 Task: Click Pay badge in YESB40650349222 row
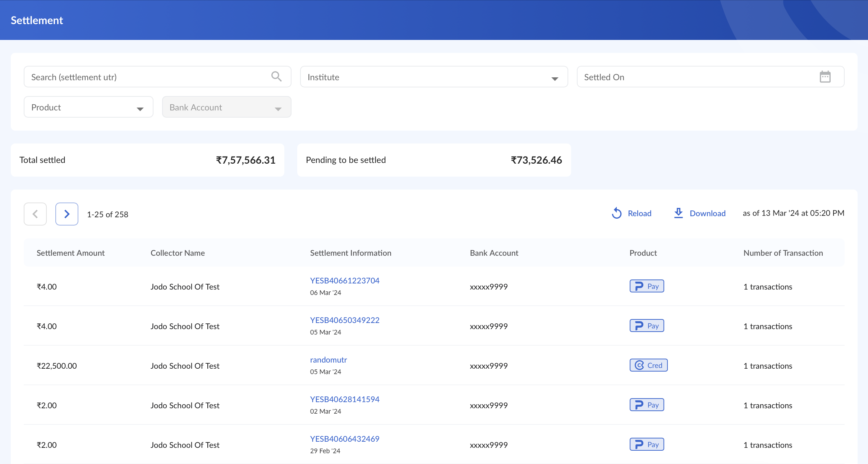click(647, 326)
